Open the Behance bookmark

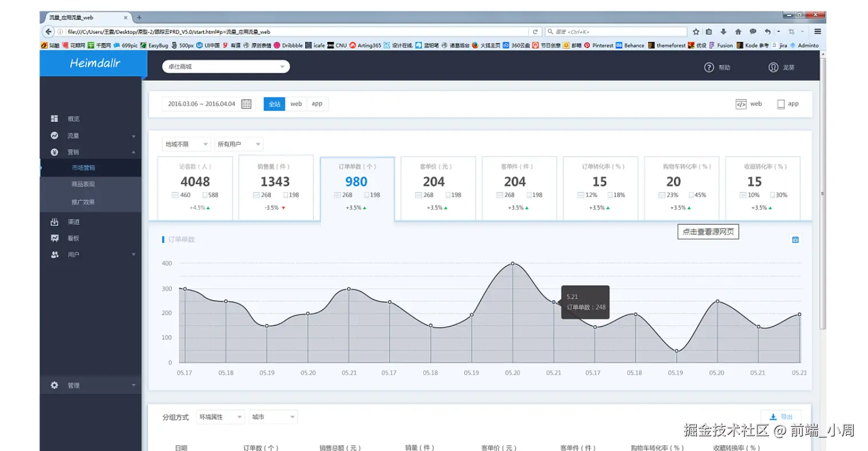pyautogui.click(x=630, y=45)
